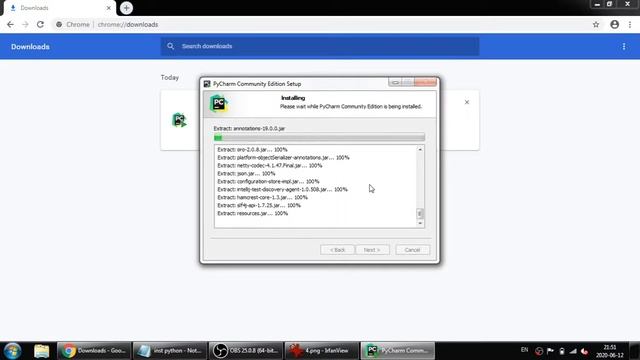Go forward using Chrome's forward arrow
Viewport: 640px width, 360px height.
click(25, 24)
